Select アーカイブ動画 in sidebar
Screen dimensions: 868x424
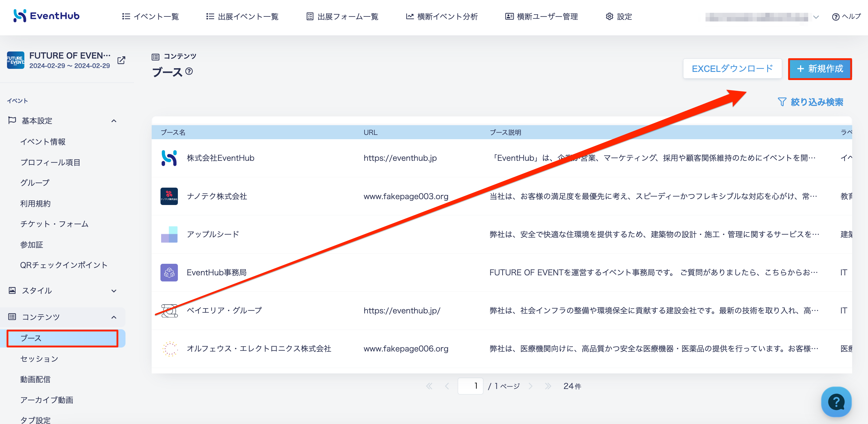point(47,400)
